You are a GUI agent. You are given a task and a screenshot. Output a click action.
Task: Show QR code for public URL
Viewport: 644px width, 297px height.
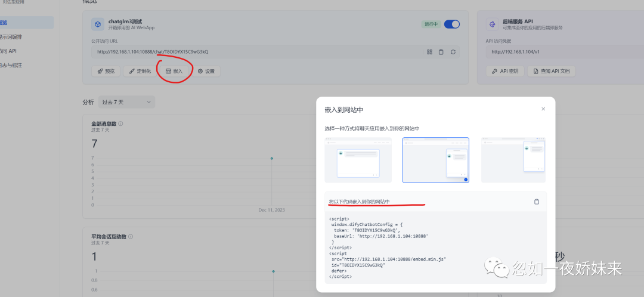(429, 52)
